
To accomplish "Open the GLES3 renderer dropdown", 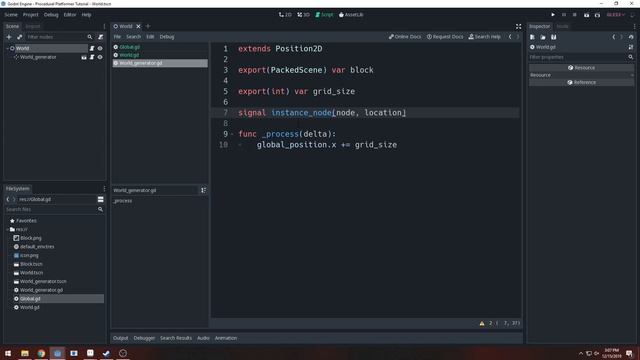I will [x=616, y=15].
